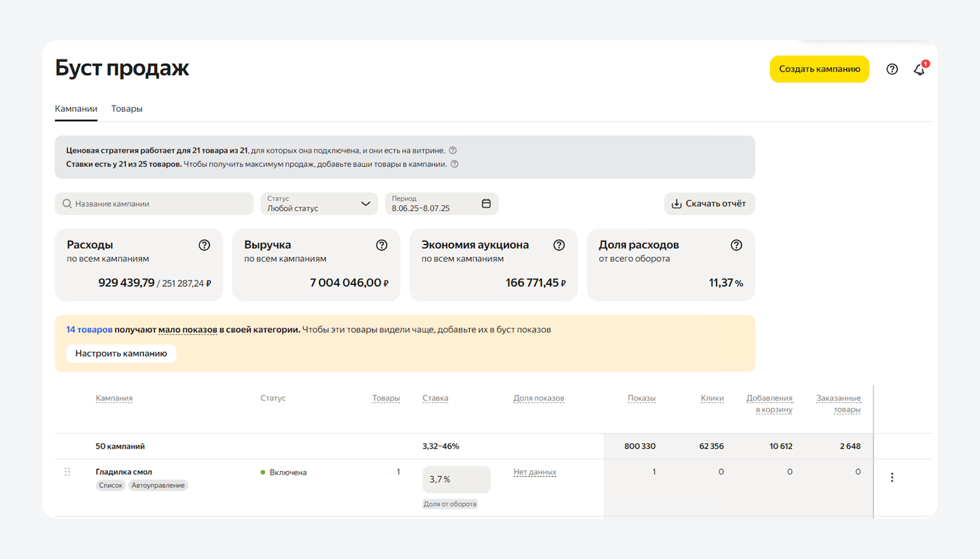Click the 50 кампаний summary text
Viewport: 980px width, 559px height.
(120, 447)
